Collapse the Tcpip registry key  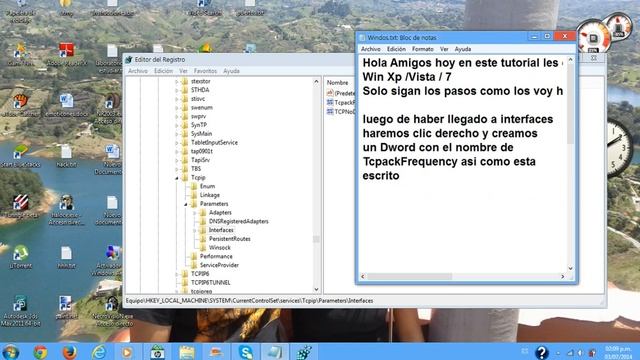(x=177, y=178)
